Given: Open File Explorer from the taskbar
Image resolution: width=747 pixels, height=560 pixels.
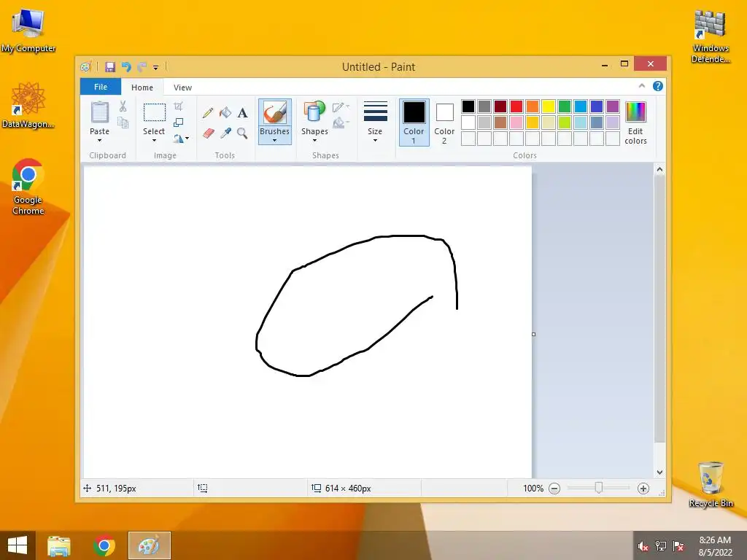Looking at the screenshot, I should pos(59,545).
